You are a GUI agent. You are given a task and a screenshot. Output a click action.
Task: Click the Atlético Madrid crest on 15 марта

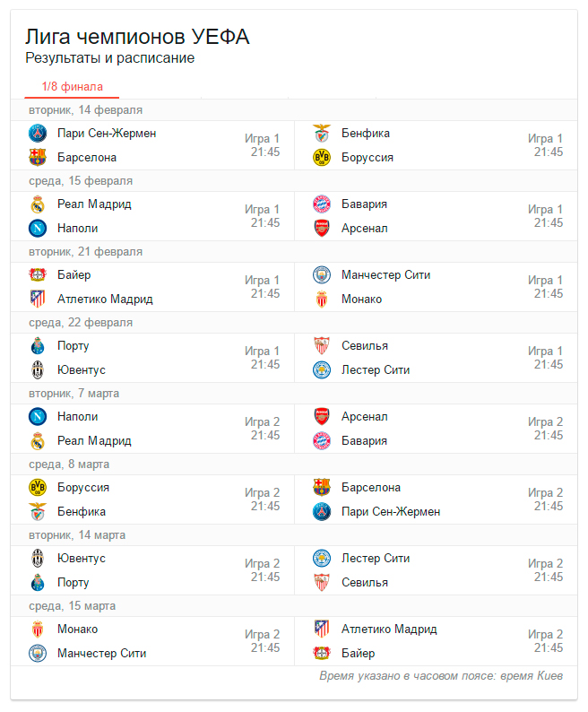pyautogui.click(x=322, y=630)
